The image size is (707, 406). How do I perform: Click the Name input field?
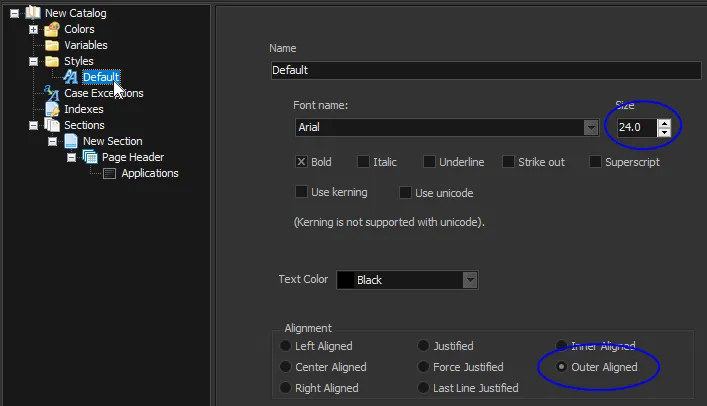(x=485, y=71)
